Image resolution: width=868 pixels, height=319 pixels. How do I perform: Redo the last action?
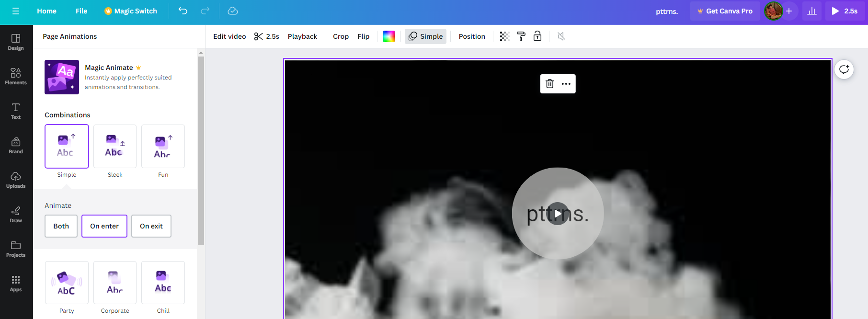point(205,11)
